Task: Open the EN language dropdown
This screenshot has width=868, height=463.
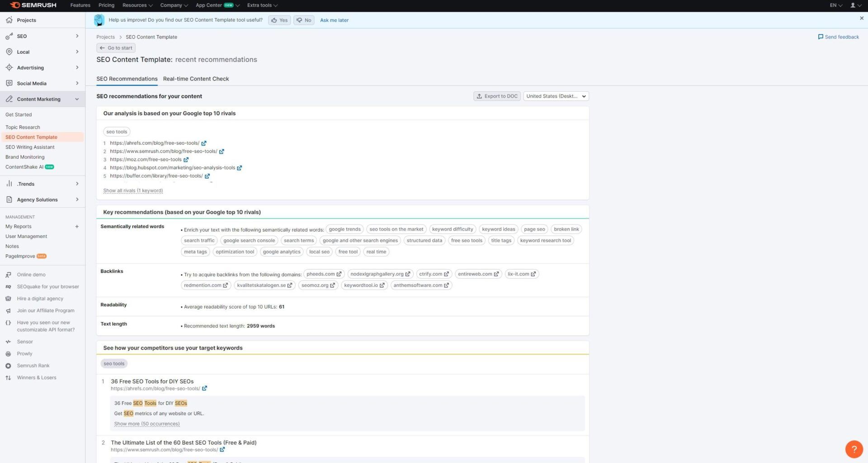Action: (836, 5)
